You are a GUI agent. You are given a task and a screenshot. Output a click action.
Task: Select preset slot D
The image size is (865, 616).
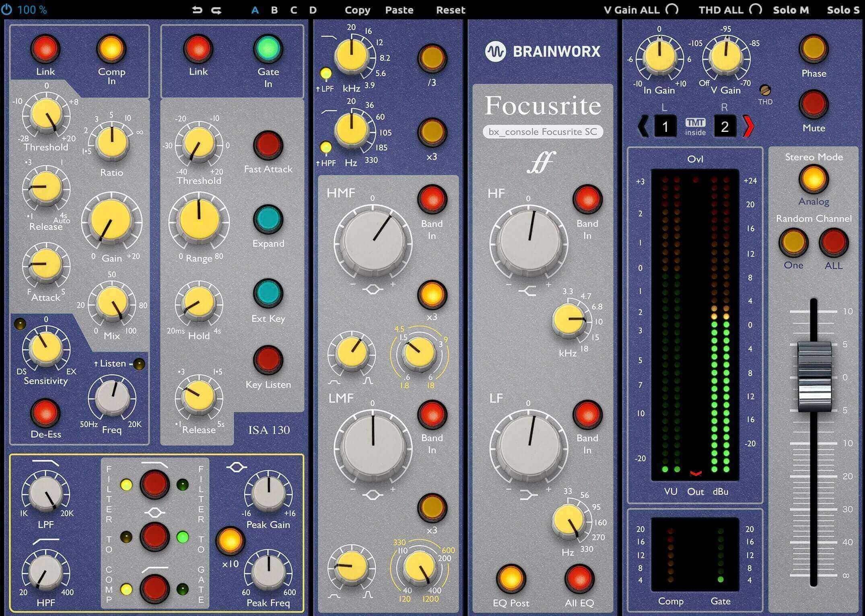313,10
